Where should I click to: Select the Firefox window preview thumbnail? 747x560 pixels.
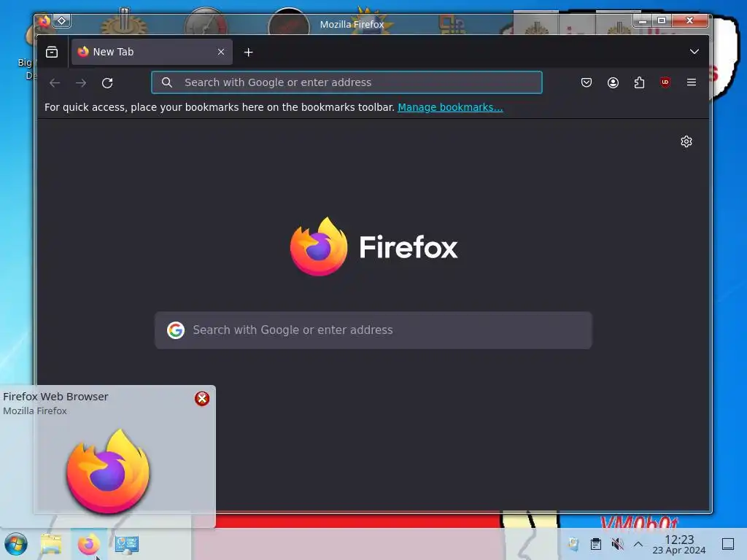(108, 470)
